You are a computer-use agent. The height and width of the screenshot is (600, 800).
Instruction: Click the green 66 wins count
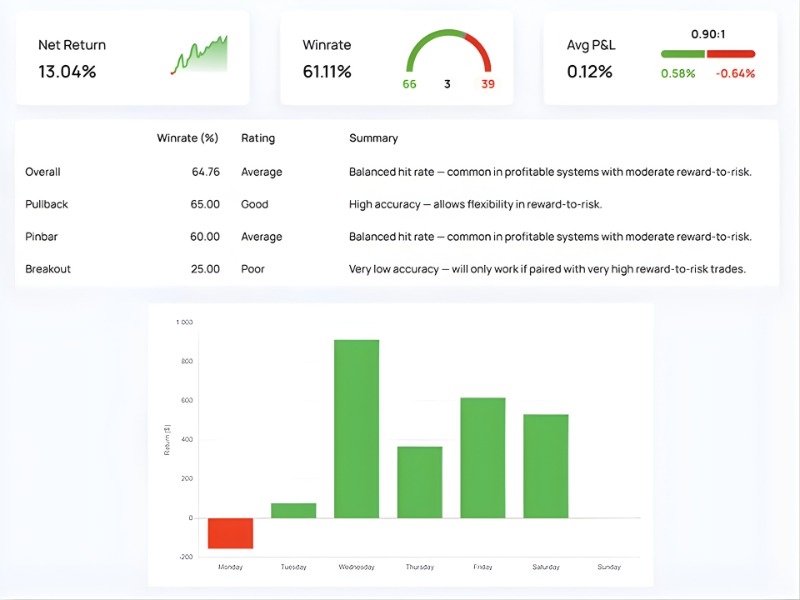coord(409,84)
